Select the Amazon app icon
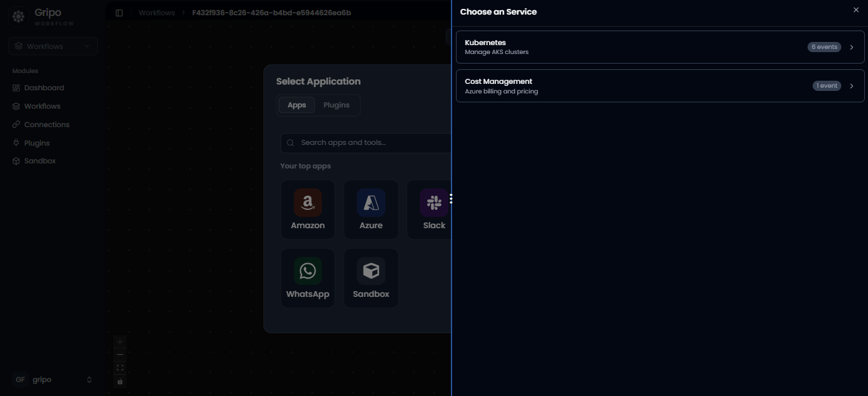 308,203
